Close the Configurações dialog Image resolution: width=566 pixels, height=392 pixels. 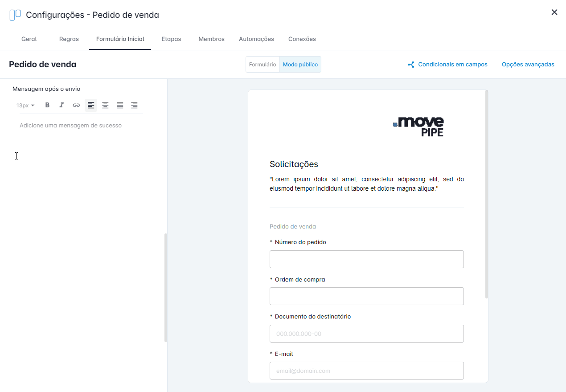point(554,12)
